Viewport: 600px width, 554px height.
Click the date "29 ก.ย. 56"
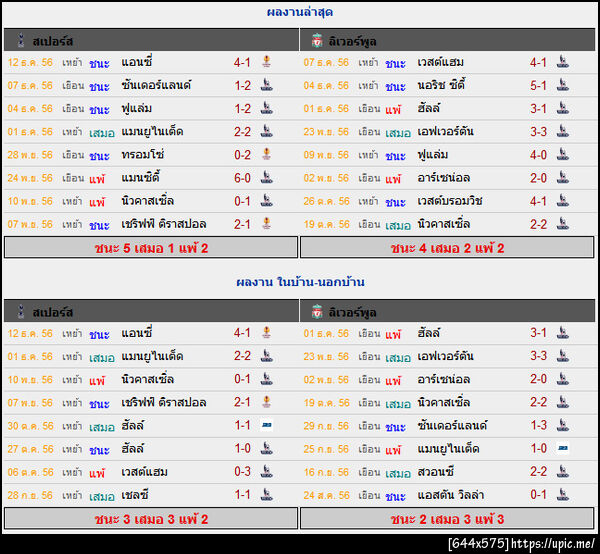click(326, 425)
